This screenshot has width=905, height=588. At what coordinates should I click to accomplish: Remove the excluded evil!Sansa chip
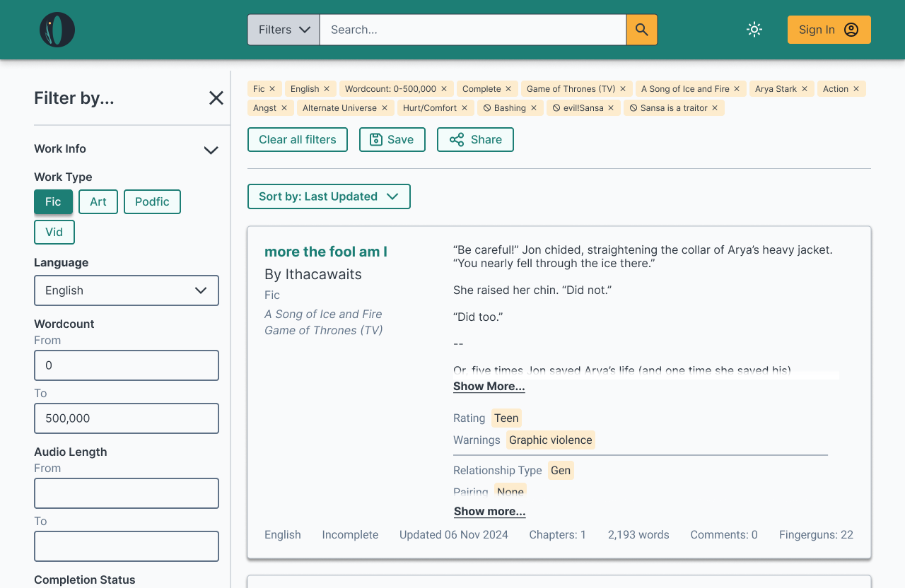tap(611, 108)
